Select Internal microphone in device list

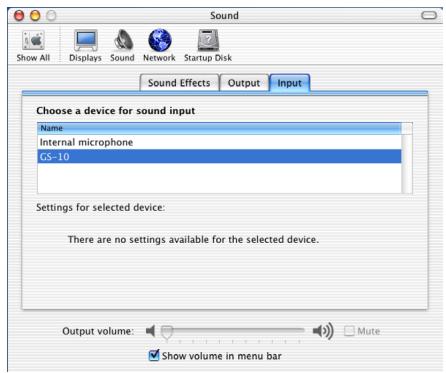click(x=219, y=142)
